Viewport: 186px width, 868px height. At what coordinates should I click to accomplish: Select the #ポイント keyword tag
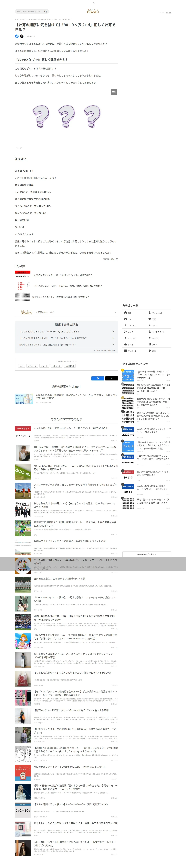click(x=57, y=366)
